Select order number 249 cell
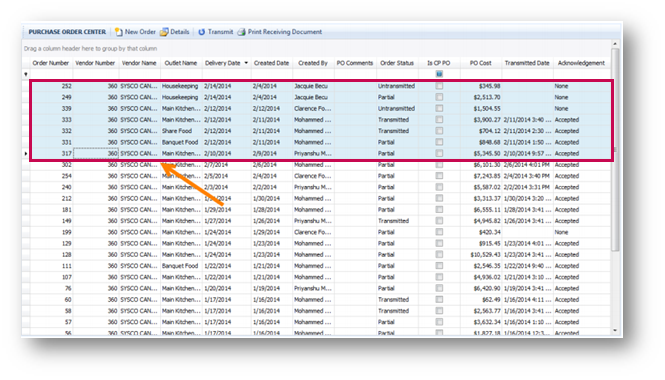Viewport: 665px width, 380px height. pyautogui.click(x=51, y=97)
